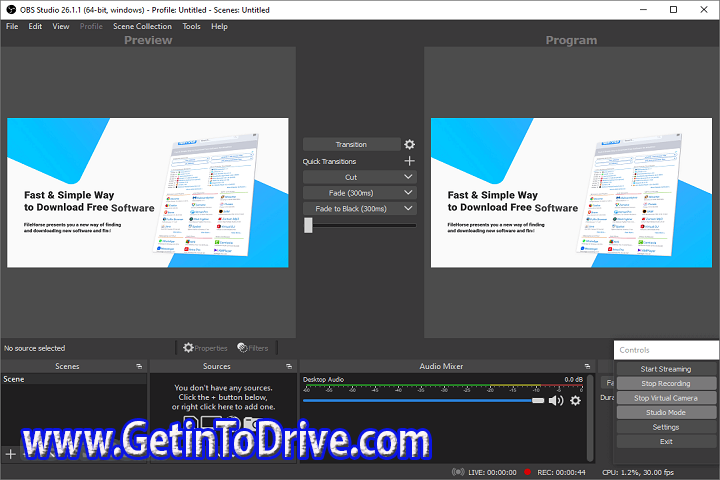Click the 'LIVE: 00:00:00' status text
The image size is (720, 480).
[492, 472]
